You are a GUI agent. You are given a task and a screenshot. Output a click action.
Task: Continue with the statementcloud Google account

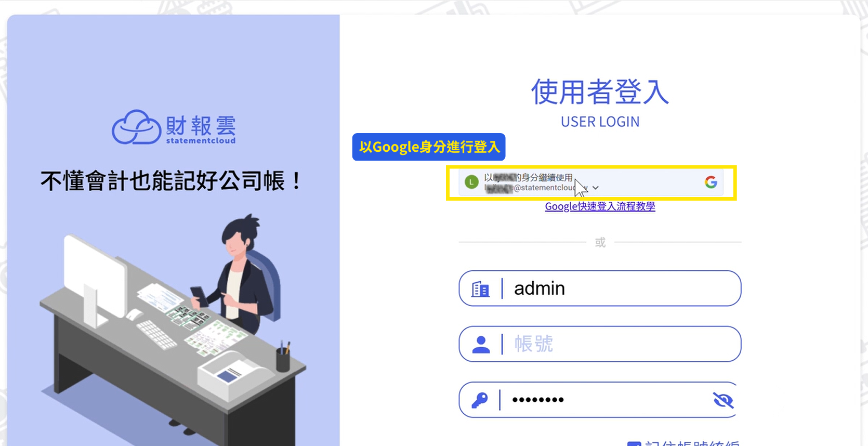pos(590,182)
